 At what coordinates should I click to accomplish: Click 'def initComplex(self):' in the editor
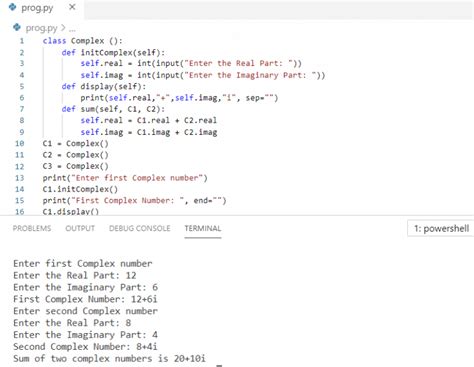coord(113,53)
